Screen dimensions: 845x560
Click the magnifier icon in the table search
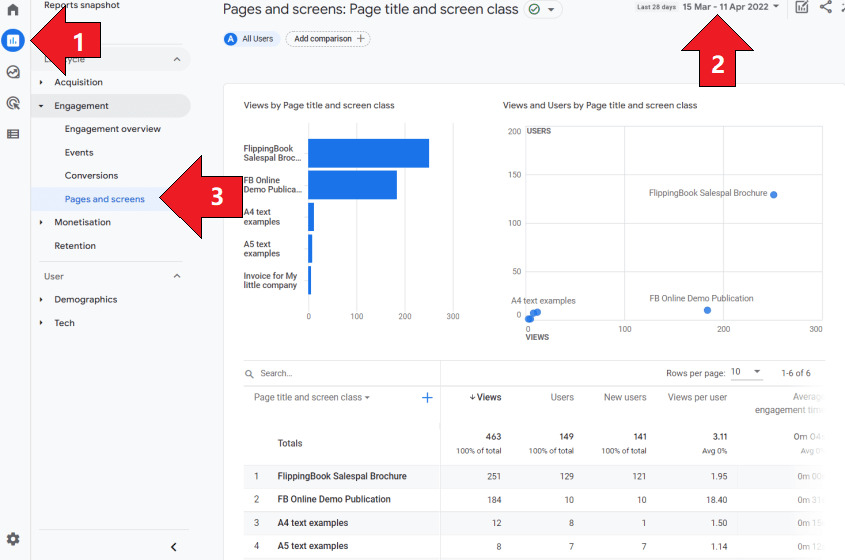point(249,374)
